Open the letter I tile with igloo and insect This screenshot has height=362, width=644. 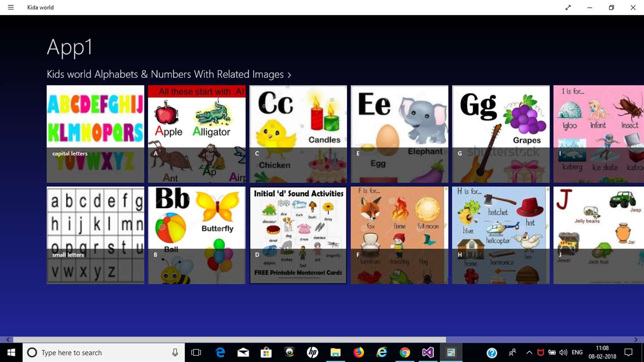pos(599,134)
